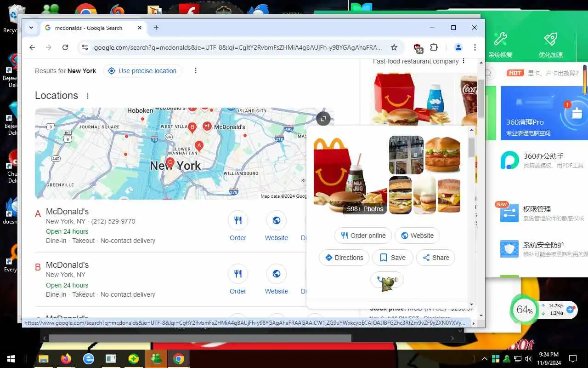Click Save button in popup panel

click(x=393, y=258)
